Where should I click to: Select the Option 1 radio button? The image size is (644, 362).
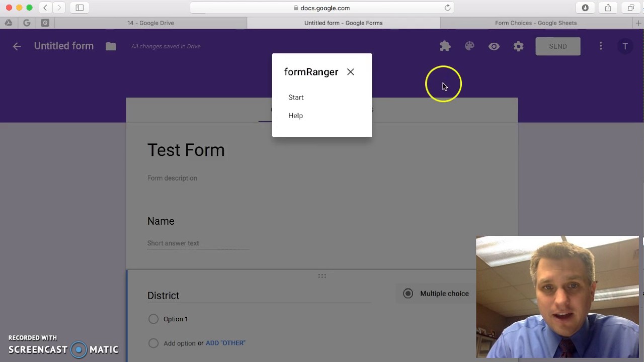(x=153, y=319)
